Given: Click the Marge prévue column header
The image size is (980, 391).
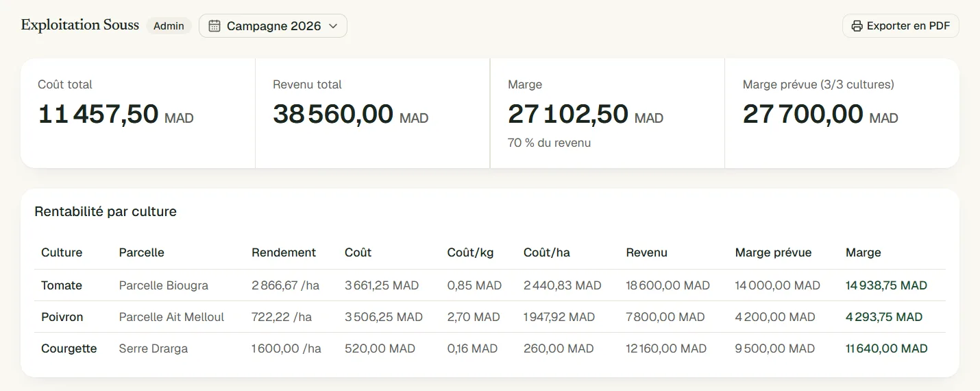Looking at the screenshot, I should pyautogui.click(x=773, y=252).
